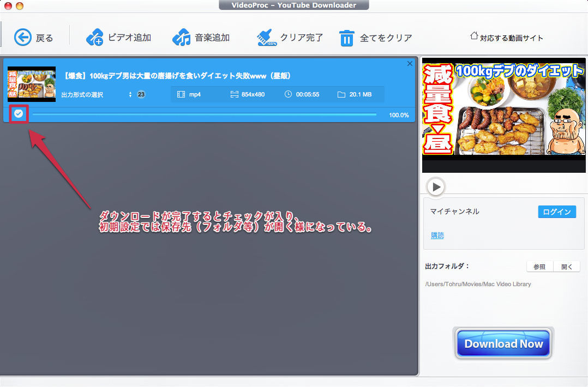Click the clock duration icon 00:05:55
Image resolution: width=588 pixels, height=387 pixels.
288,94
